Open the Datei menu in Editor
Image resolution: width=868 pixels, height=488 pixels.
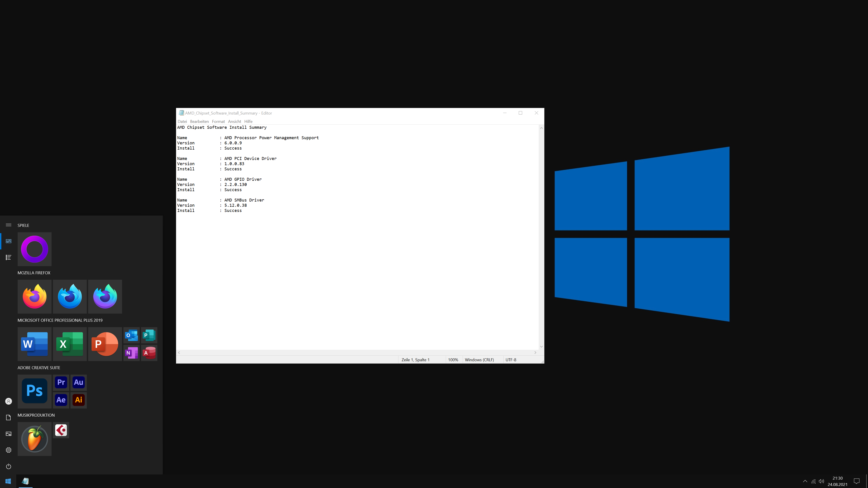tap(182, 122)
